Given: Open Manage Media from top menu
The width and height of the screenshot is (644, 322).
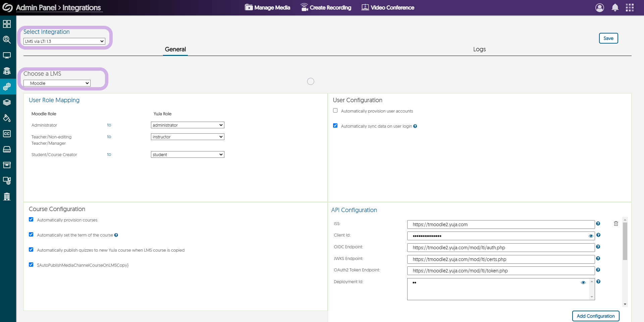Looking at the screenshot, I should coord(268,8).
